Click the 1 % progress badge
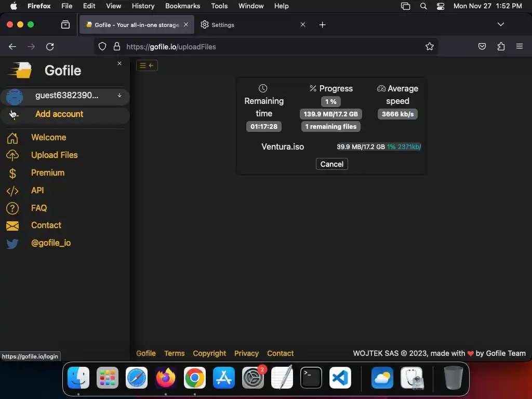The image size is (532, 399). coord(331,101)
